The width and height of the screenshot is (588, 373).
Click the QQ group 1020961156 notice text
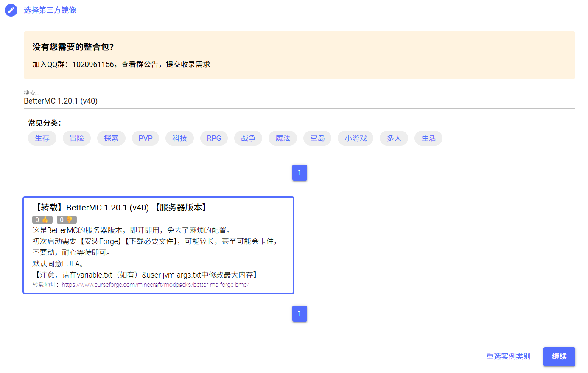click(x=121, y=65)
